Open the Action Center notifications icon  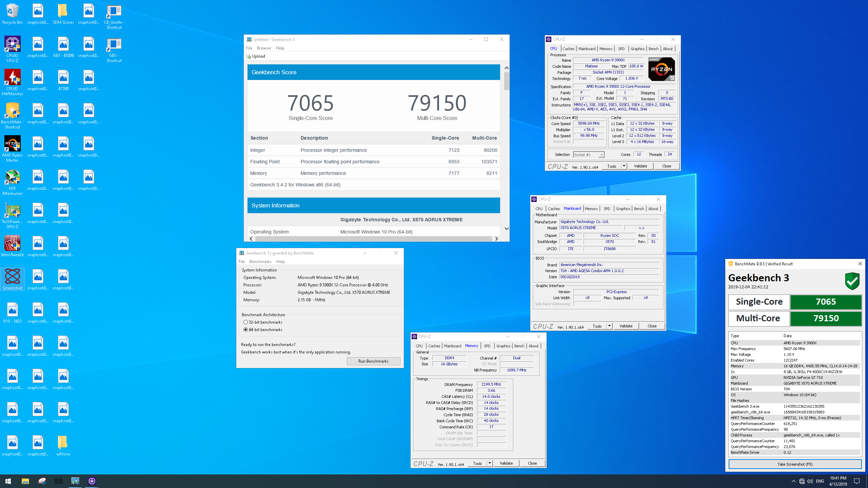857,481
